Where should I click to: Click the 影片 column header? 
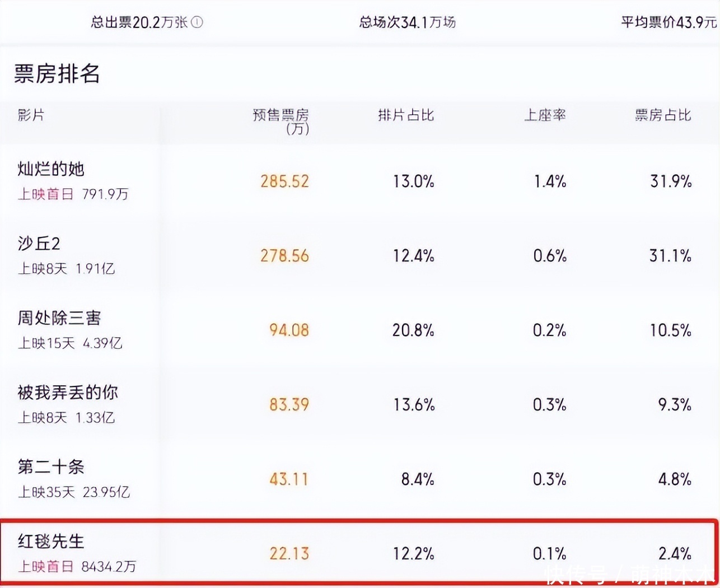coord(31,115)
